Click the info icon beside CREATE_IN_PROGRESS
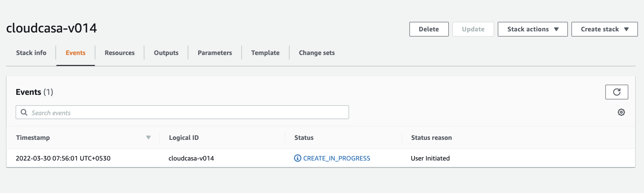 (x=298, y=158)
